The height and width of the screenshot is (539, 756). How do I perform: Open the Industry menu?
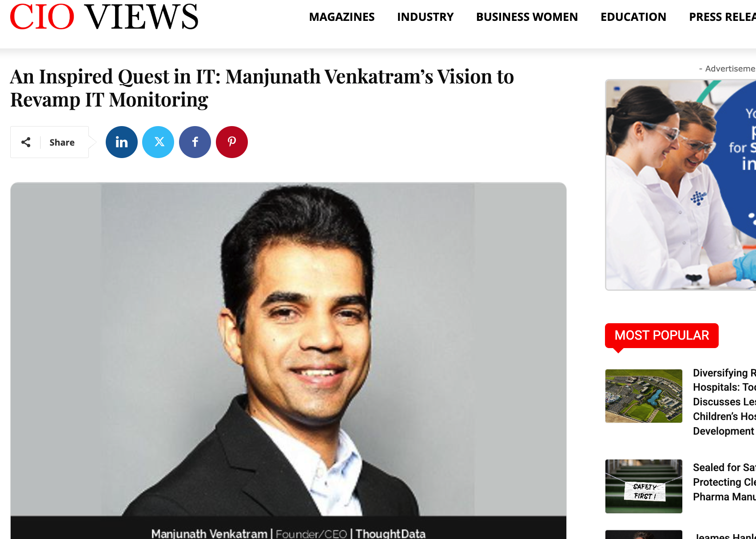click(425, 17)
